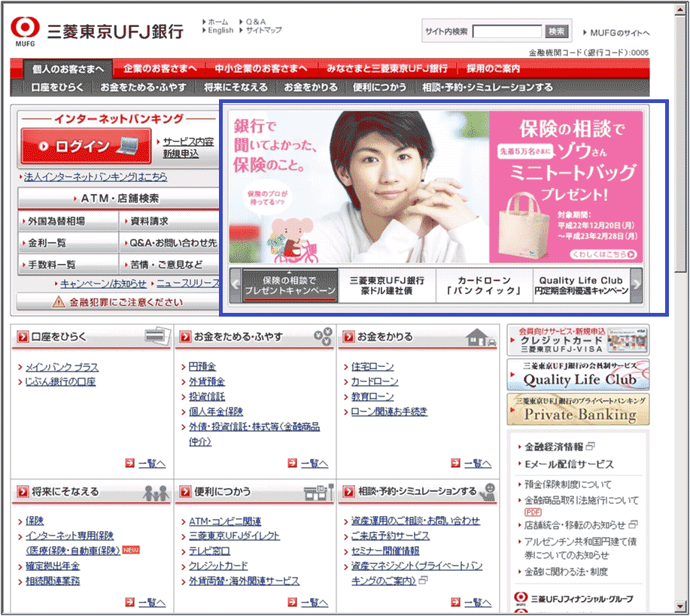Viewport: 690px width, 616px height.
Task: Select カードローン「バンクイック」carousel tab
Action: (x=484, y=286)
